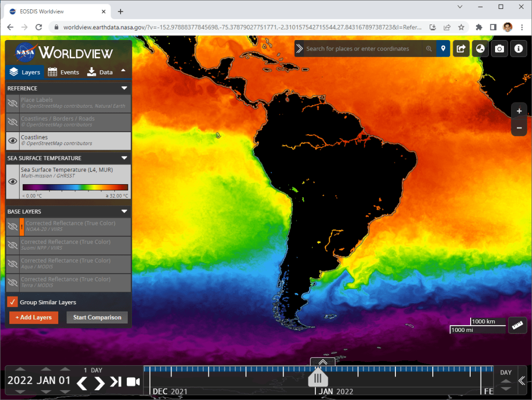Click the browser address bar URL

click(x=242, y=27)
